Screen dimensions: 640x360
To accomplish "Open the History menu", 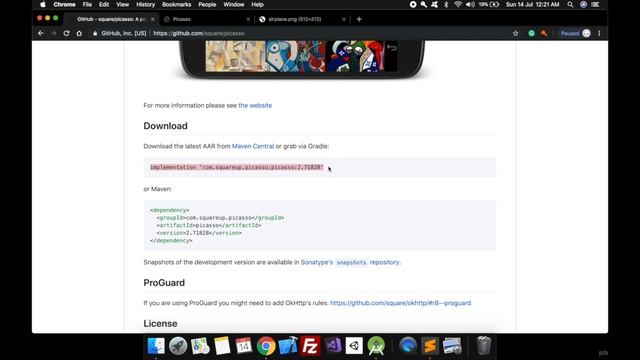I will click(145, 4).
